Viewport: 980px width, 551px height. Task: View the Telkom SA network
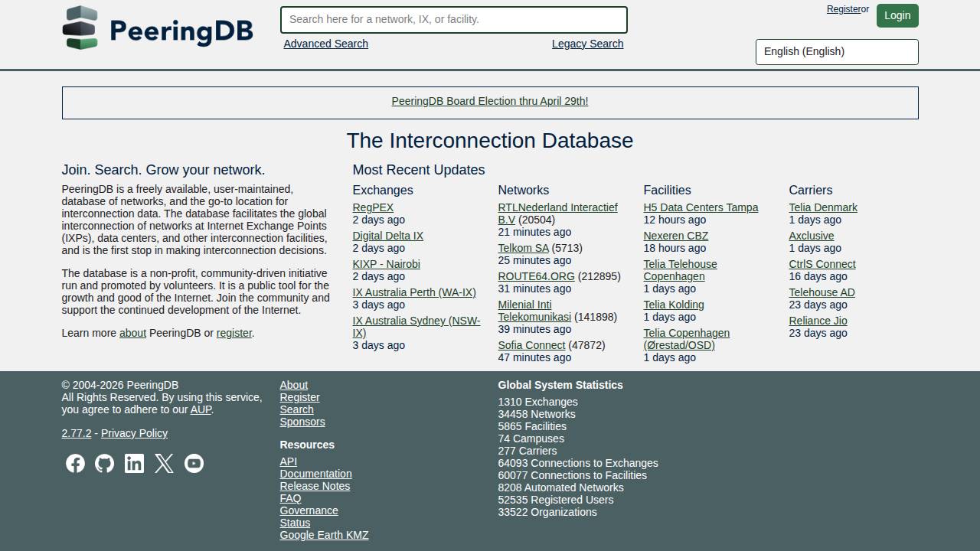[x=523, y=248]
